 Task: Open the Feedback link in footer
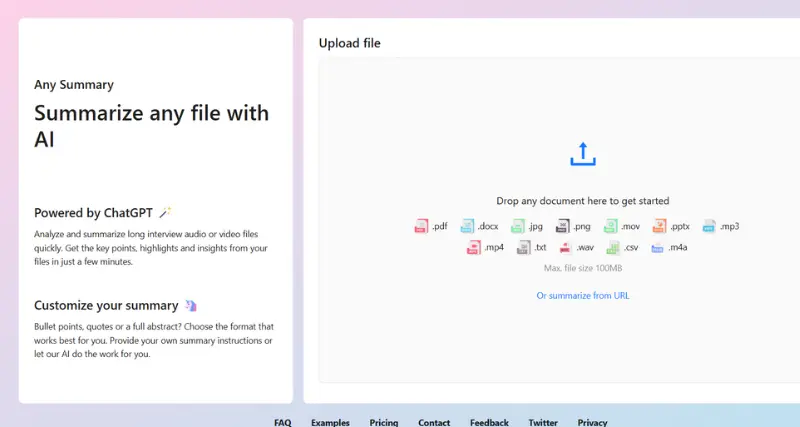pos(489,422)
